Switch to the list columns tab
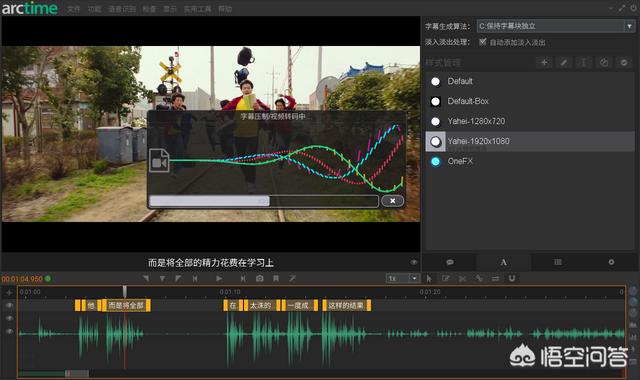Screen dimensions: 640x380 coord(558,262)
